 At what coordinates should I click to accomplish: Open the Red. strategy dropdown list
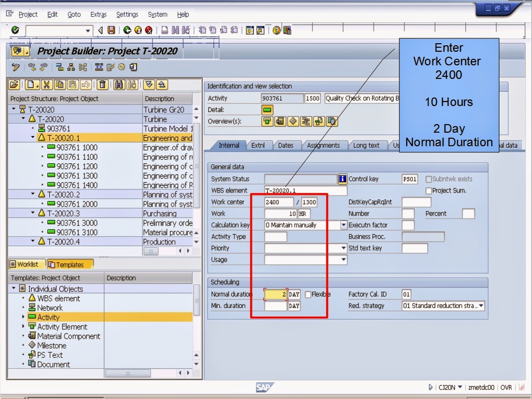pos(481,305)
